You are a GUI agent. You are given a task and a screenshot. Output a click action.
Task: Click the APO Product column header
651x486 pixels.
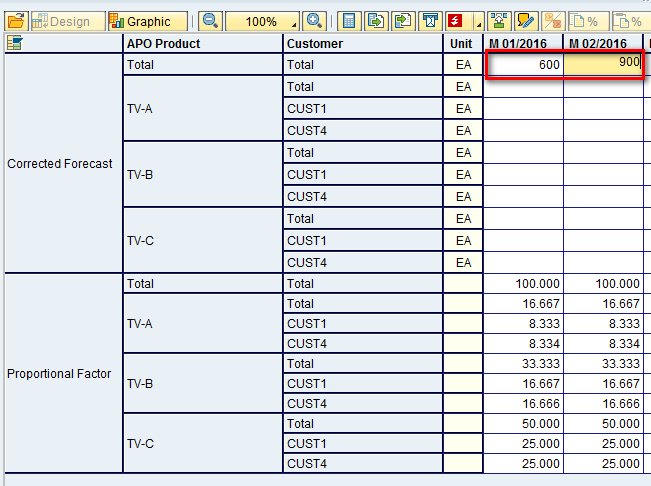click(x=163, y=43)
